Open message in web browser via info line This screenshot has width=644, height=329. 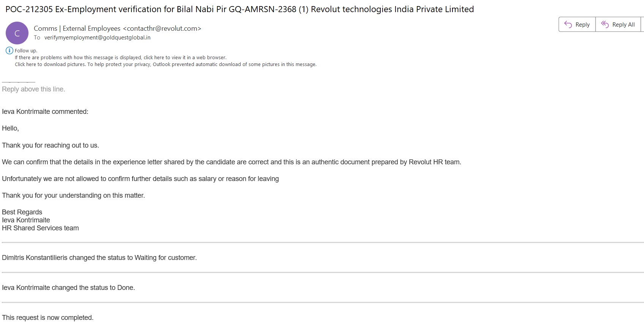120,58
